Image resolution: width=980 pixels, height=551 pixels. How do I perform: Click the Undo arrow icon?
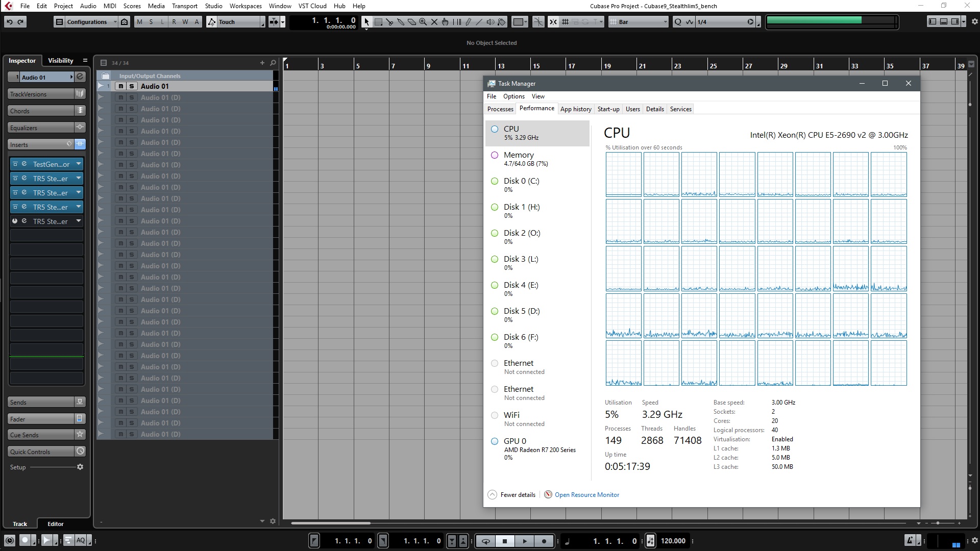pyautogui.click(x=10, y=22)
